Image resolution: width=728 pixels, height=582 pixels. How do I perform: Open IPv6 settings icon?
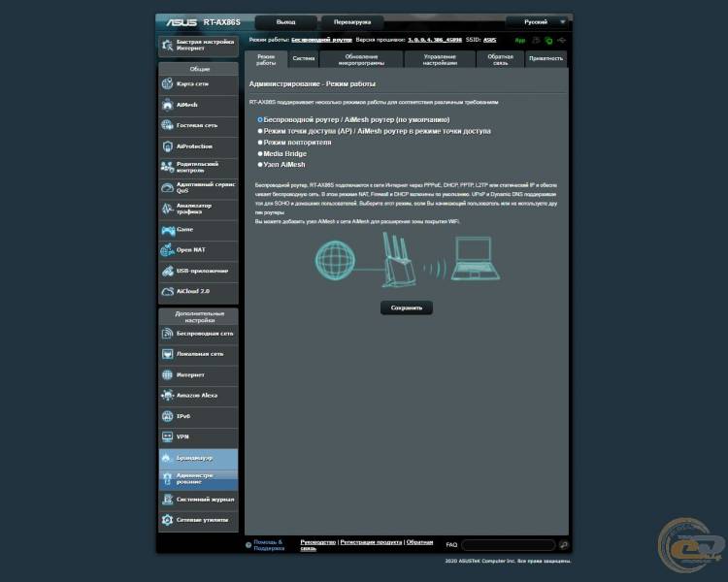point(167,416)
